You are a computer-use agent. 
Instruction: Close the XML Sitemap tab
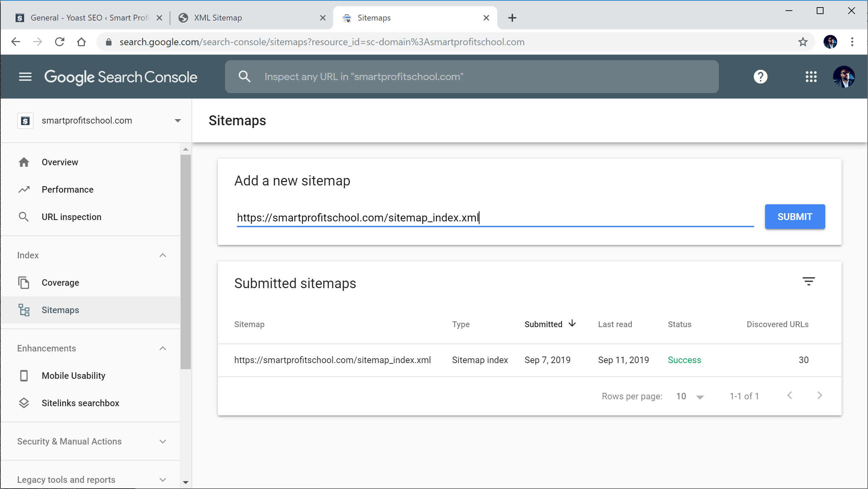point(323,18)
